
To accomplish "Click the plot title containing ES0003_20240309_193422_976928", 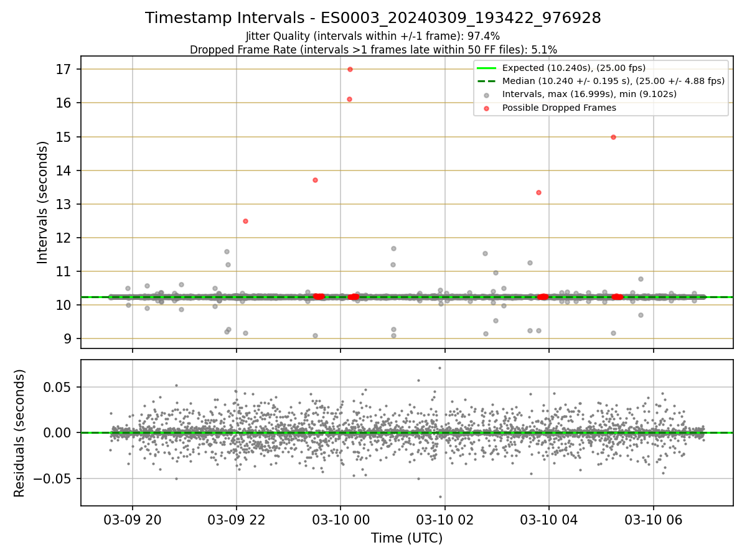I will [x=373, y=18].
